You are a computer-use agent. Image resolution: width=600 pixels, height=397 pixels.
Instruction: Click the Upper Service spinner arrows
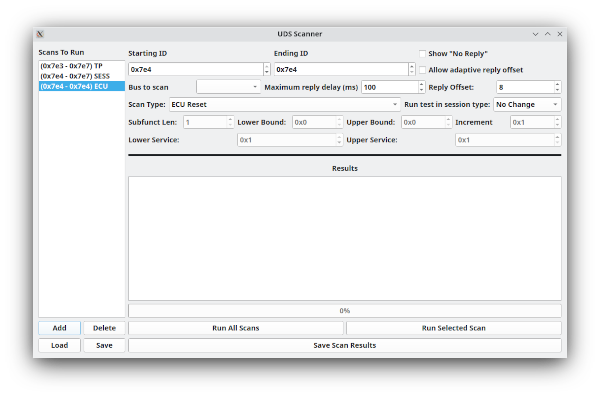[x=558, y=140]
